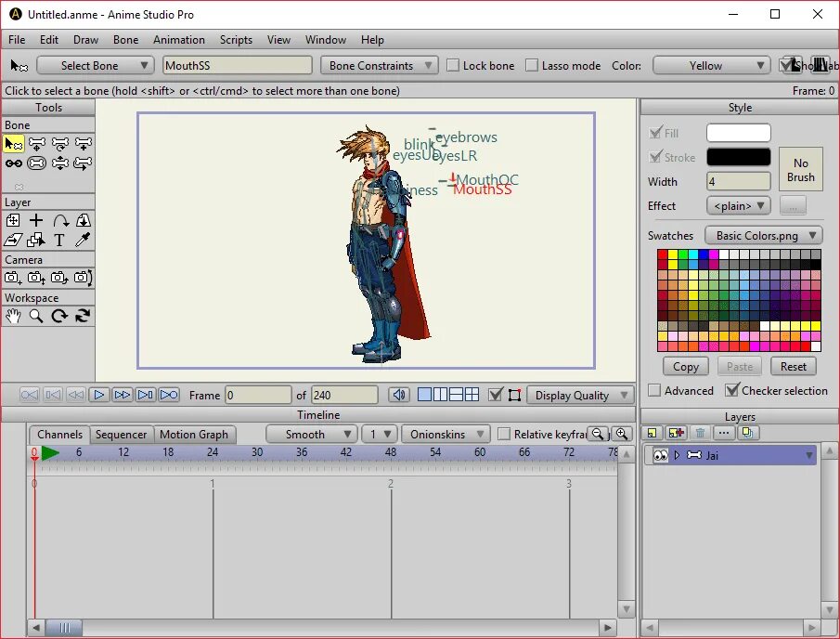Toggle the Lasso mode checkbox

click(x=532, y=66)
